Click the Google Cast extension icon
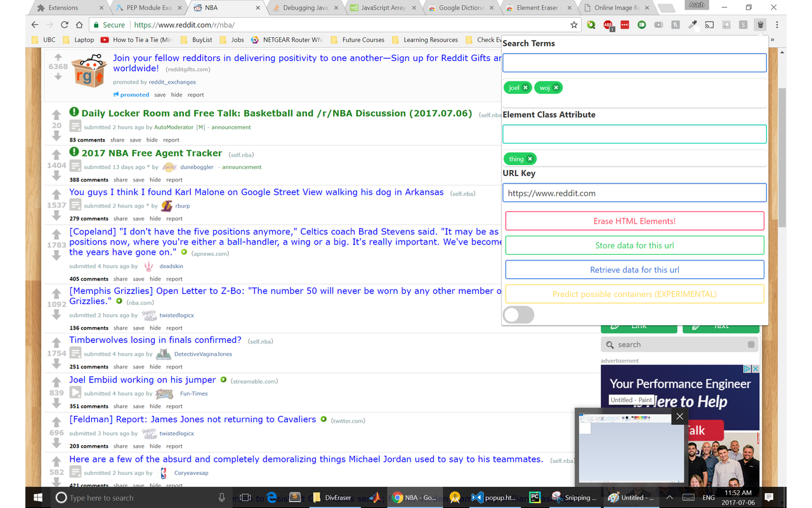This screenshot has width=812, height=508. pos(709,25)
